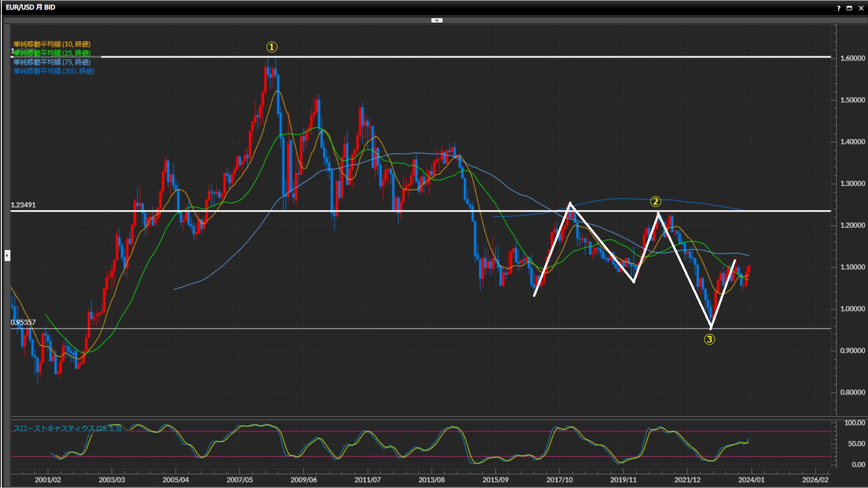This screenshot has width=868, height=488.
Task: Maximize the EUR/USD chart window
Action: click(849, 8)
